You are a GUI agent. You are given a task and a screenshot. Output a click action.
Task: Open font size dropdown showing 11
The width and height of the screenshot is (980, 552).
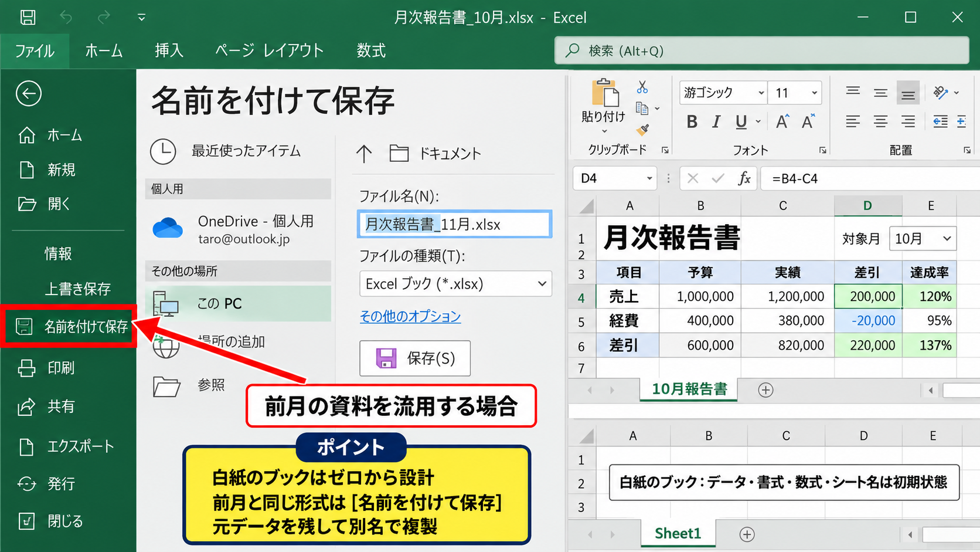pyautogui.click(x=814, y=93)
